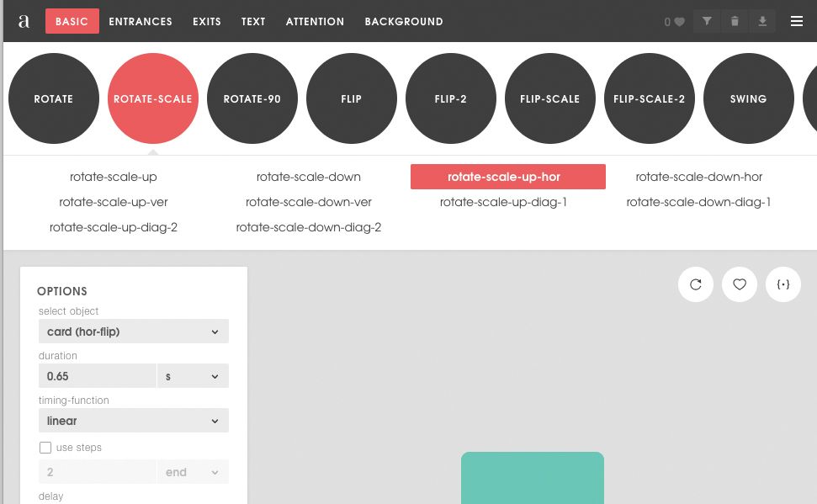This screenshot has height=504, width=817.
Task: Open the hamburger menu icon
Action: (796, 21)
